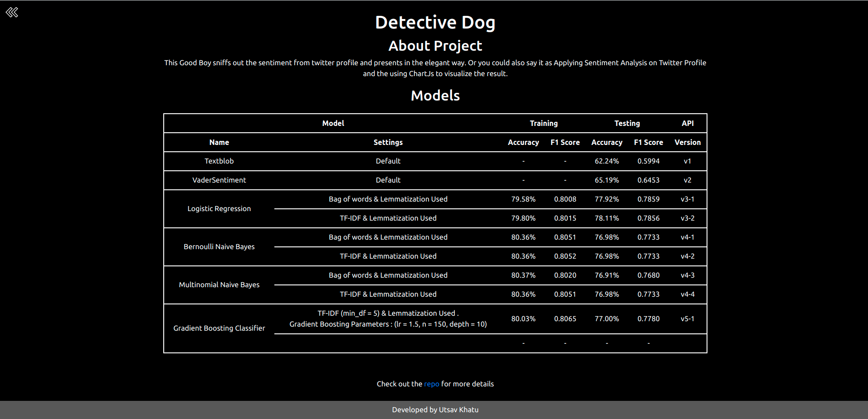Select the Gradient Boosting Classifier name cell
868x419 pixels.
pos(219,328)
